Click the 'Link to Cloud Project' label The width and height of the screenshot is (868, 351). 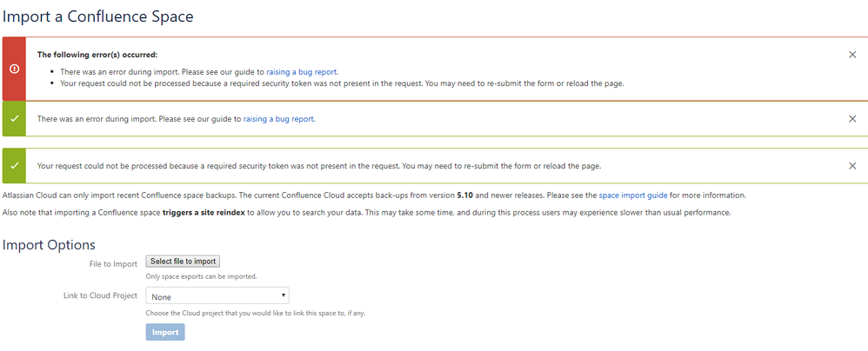click(100, 295)
